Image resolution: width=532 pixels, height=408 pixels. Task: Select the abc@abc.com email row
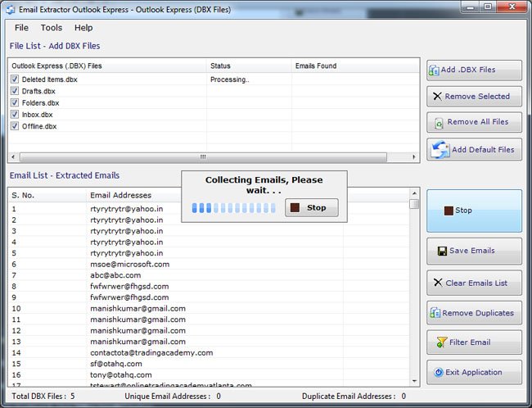pyautogui.click(x=209, y=275)
